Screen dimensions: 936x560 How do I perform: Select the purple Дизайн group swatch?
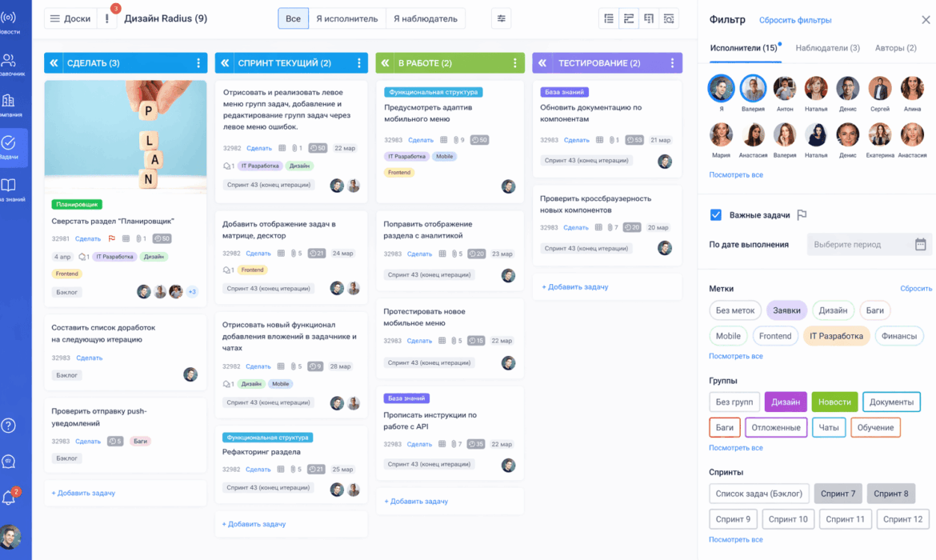(x=785, y=402)
